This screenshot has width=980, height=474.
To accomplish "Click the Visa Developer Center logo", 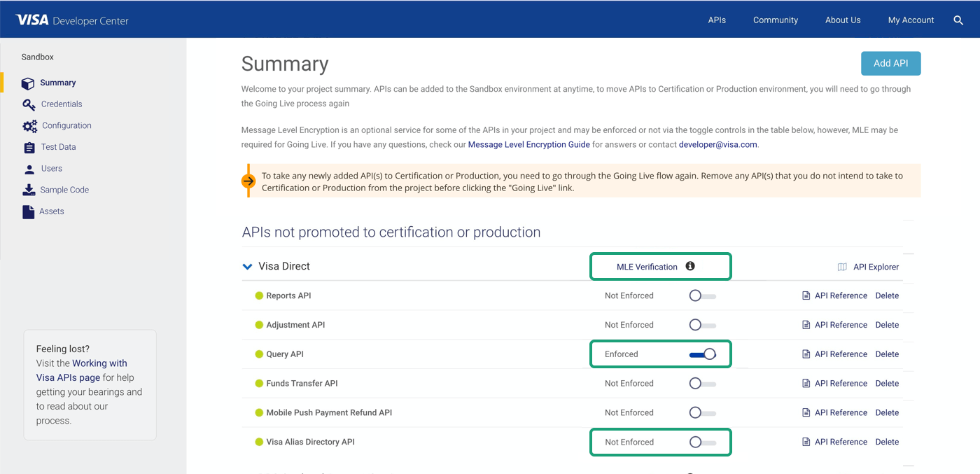I will tap(72, 20).
